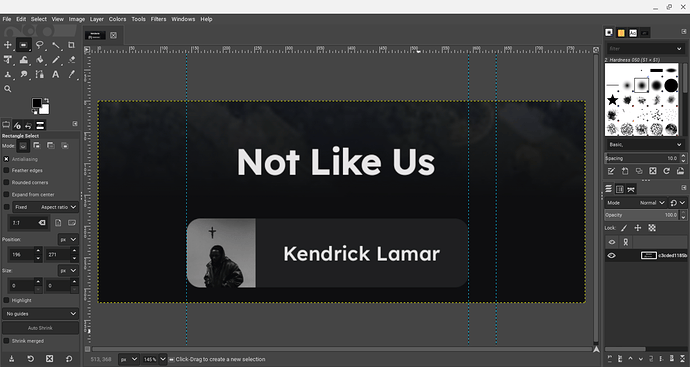
Task: Click the Auto Shrink button
Action: tap(40, 328)
